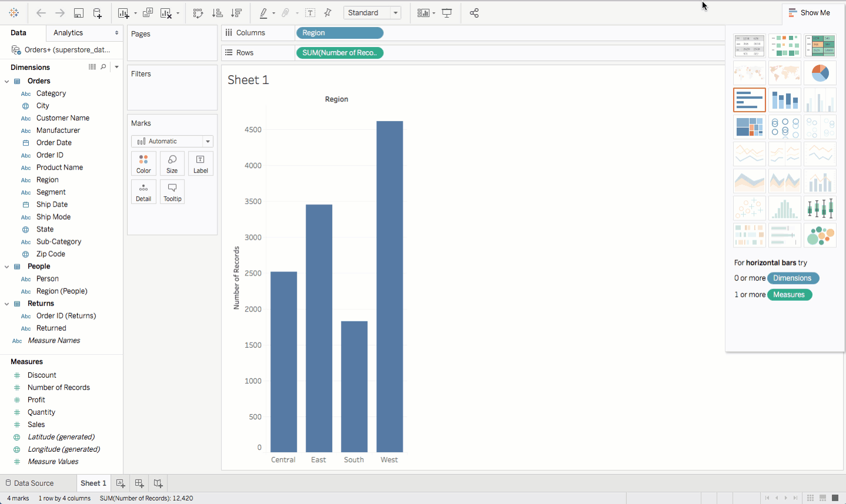The height and width of the screenshot is (504, 846).
Task: Collapse the Orders table in Dimensions
Action: tap(7, 81)
